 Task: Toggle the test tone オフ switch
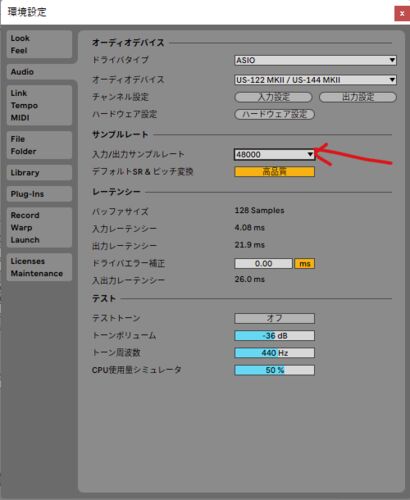[x=274, y=318]
